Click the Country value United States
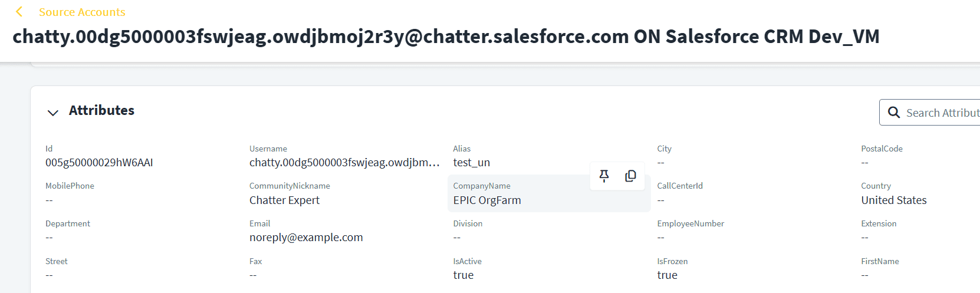Image resolution: width=980 pixels, height=293 pixels. pyautogui.click(x=894, y=200)
